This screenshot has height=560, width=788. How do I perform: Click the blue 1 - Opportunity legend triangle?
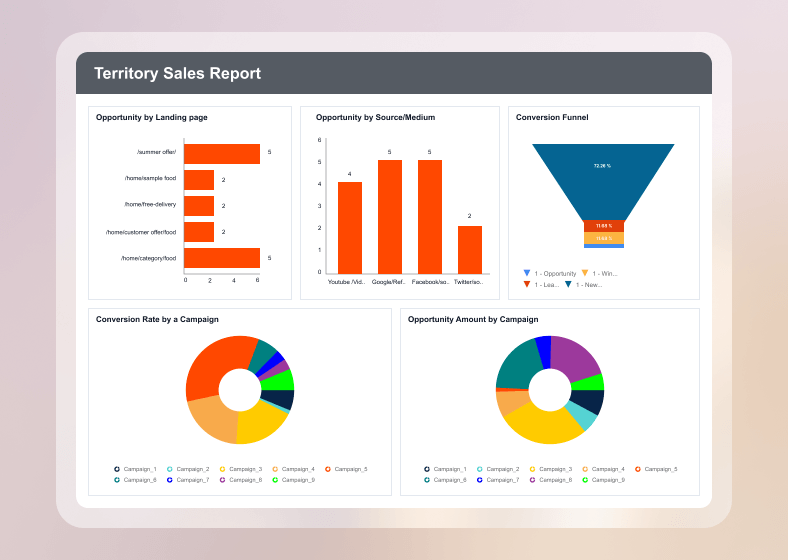coord(527,273)
